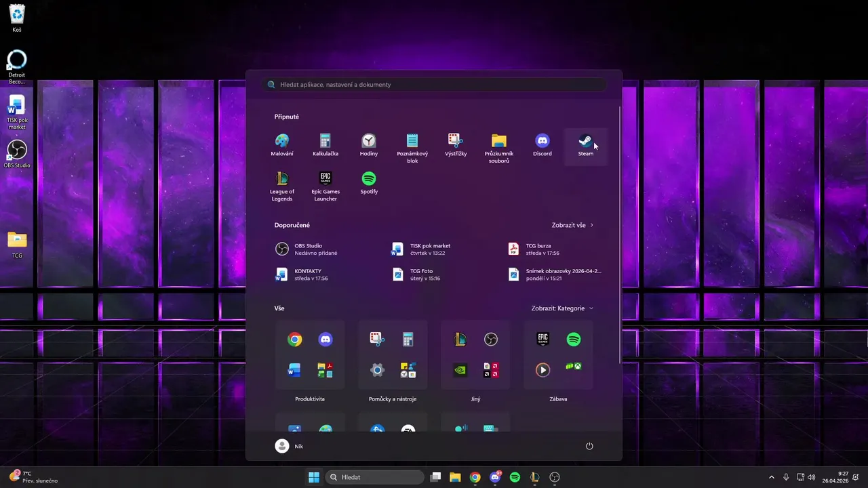Launch pinned Discord app
Image resolution: width=868 pixels, height=488 pixels.
click(x=542, y=145)
